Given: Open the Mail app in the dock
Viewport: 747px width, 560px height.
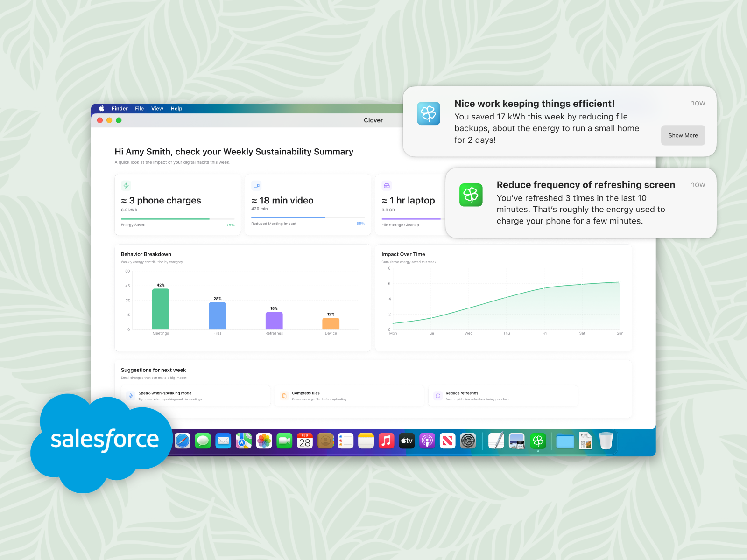Looking at the screenshot, I should coord(223,441).
